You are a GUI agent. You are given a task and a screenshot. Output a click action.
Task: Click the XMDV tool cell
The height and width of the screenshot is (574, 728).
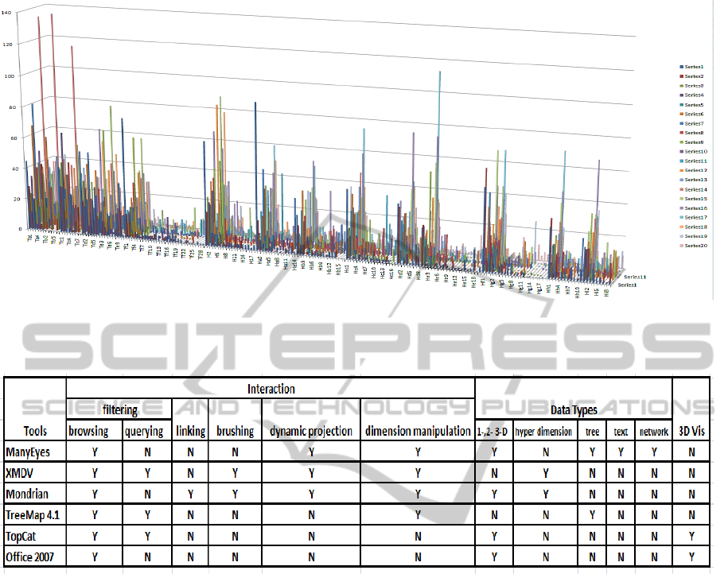(x=22, y=472)
